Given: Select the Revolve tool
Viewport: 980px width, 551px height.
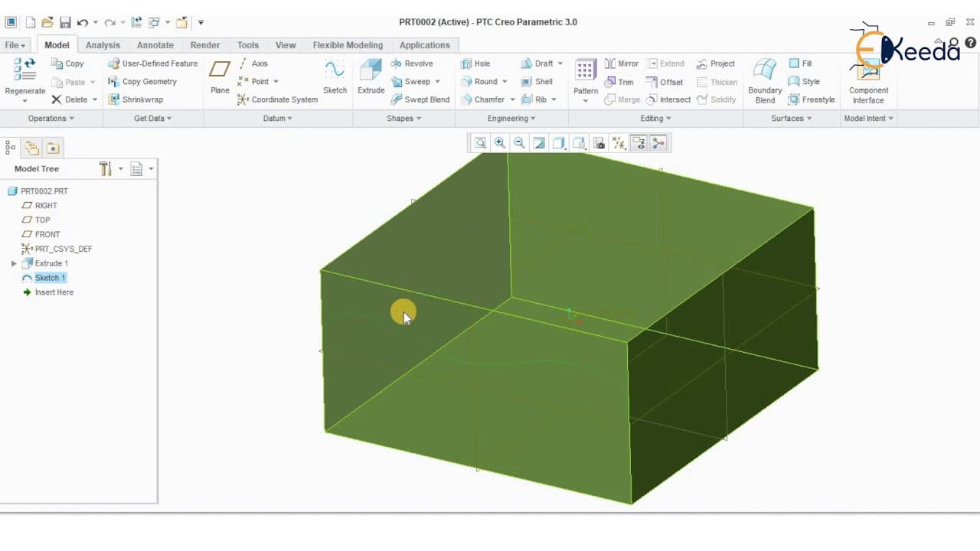Looking at the screenshot, I should pos(411,64).
